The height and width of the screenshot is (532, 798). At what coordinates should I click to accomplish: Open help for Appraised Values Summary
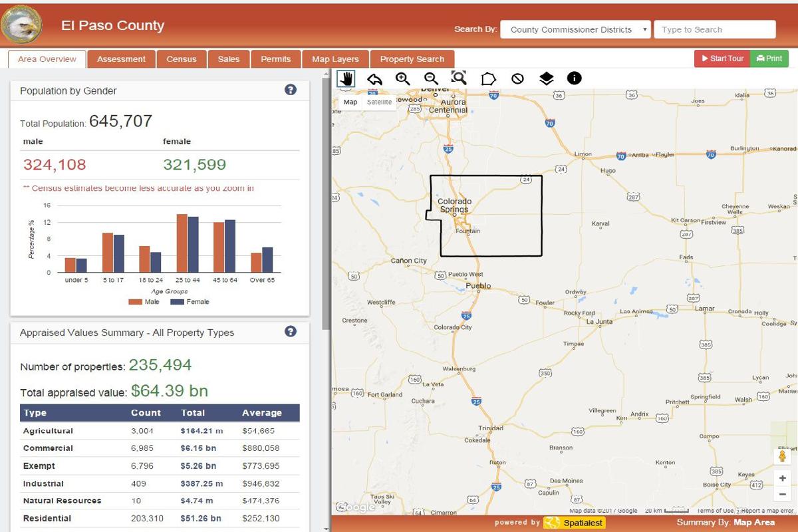click(291, 331)
